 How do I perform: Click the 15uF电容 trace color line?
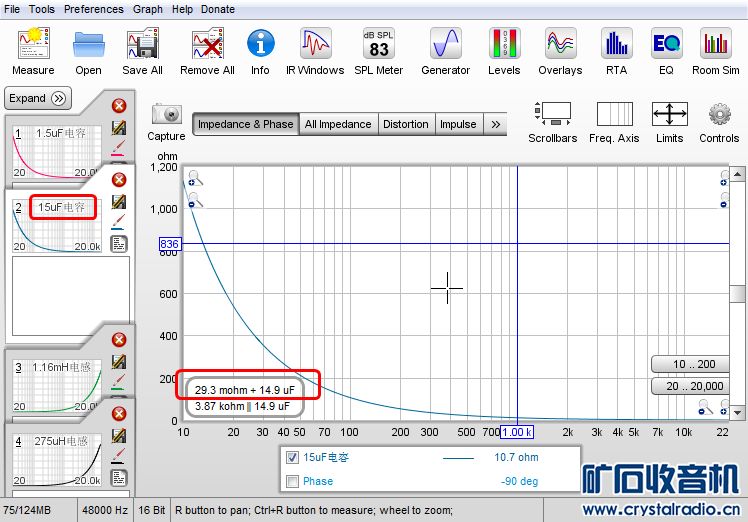[x=458, y=458]
